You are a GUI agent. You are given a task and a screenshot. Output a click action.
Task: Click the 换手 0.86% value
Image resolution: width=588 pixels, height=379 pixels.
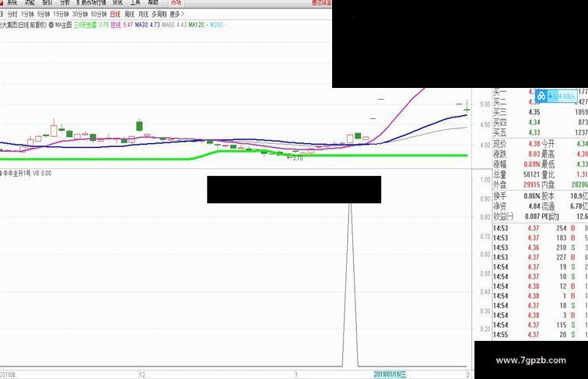point(532,196)
